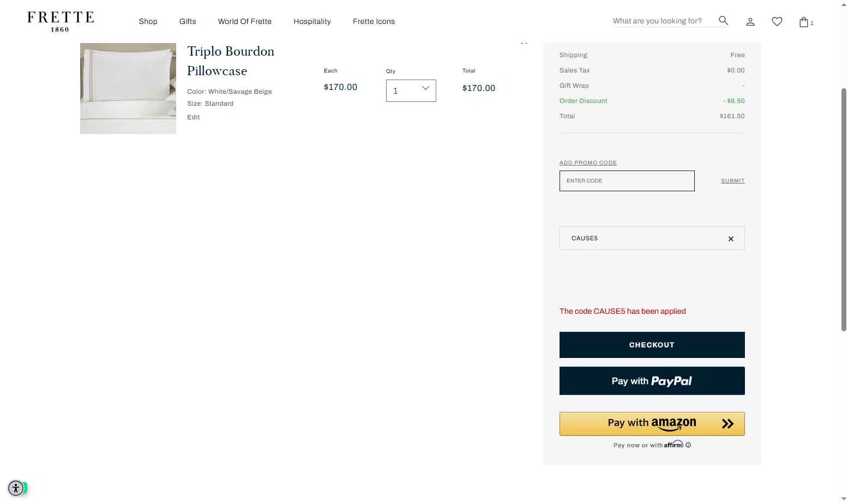Focus the site search field

pyautogui.click(x=663, y=21)
